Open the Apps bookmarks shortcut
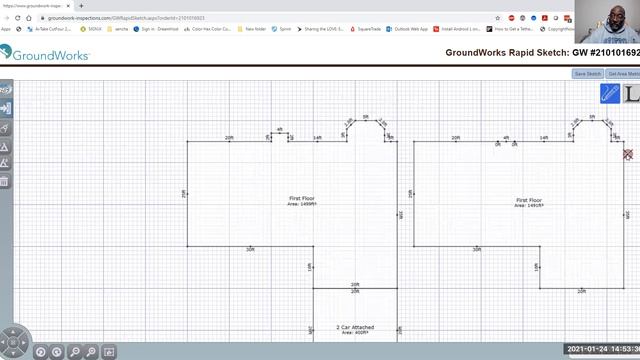Viewport: 640px width, 360px height. (x=6, y=29)
